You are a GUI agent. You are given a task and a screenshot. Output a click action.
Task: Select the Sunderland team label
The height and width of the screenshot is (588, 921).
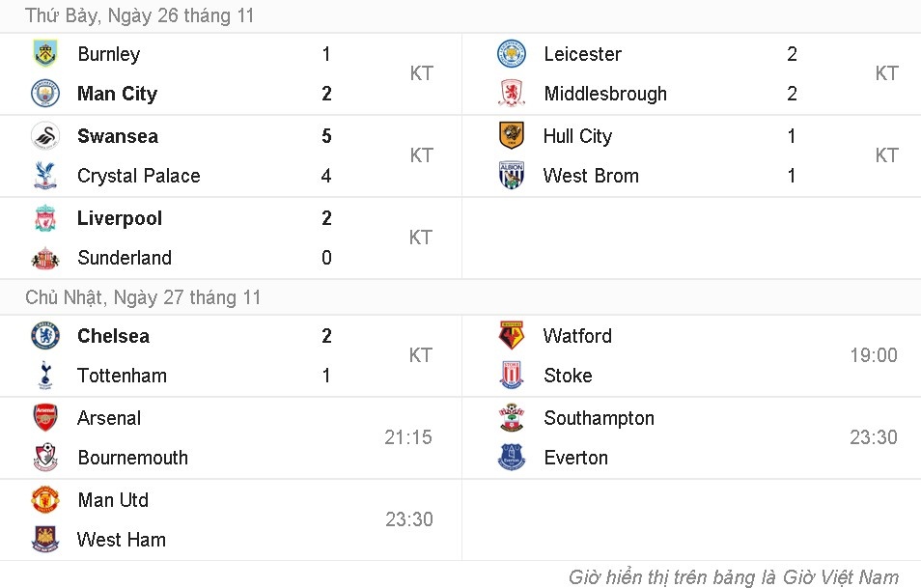(125, 258)
